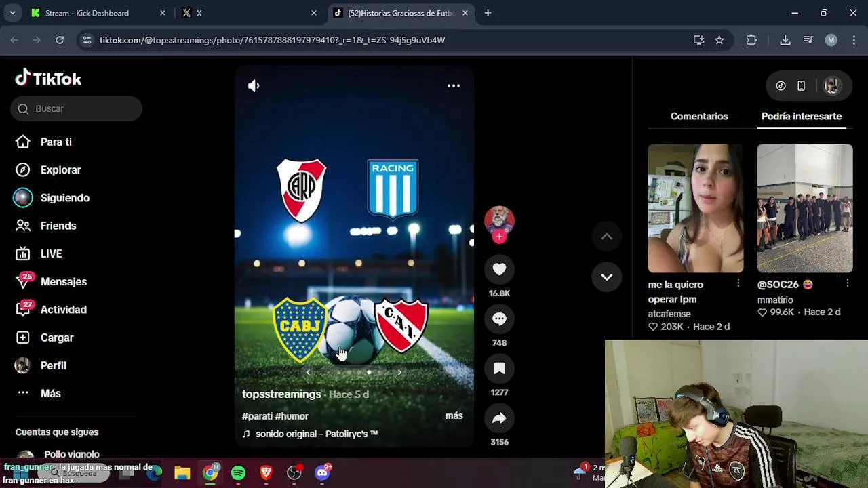The image size is (868, 488).
Task: Switch to Podría interesarte tab
Action: [802, 116]
